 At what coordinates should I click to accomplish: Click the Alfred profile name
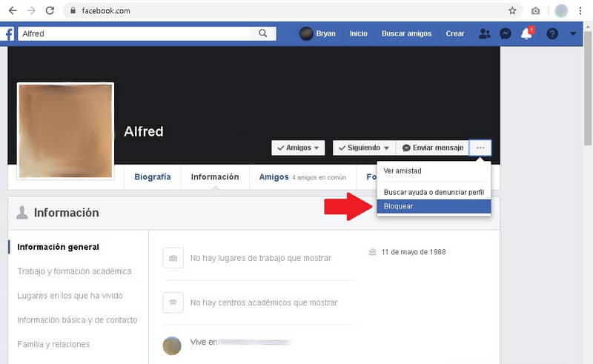pos(144,131)
